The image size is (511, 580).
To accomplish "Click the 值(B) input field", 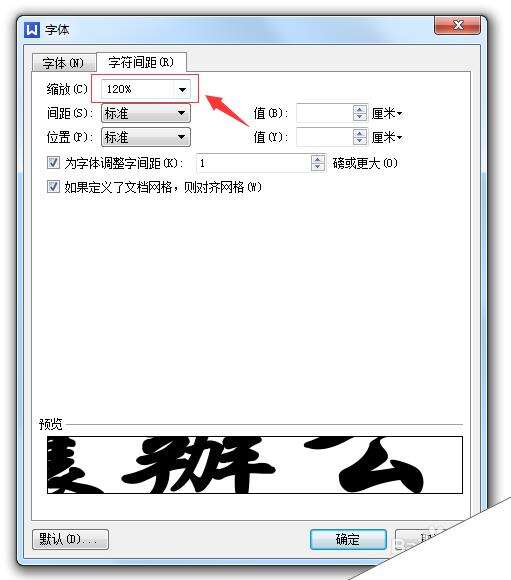I will (325, 113).
